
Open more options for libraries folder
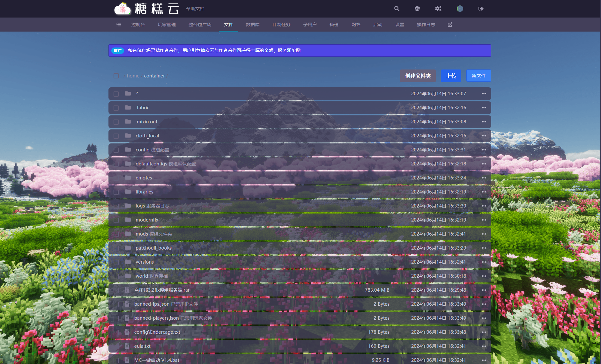(484, 192)
